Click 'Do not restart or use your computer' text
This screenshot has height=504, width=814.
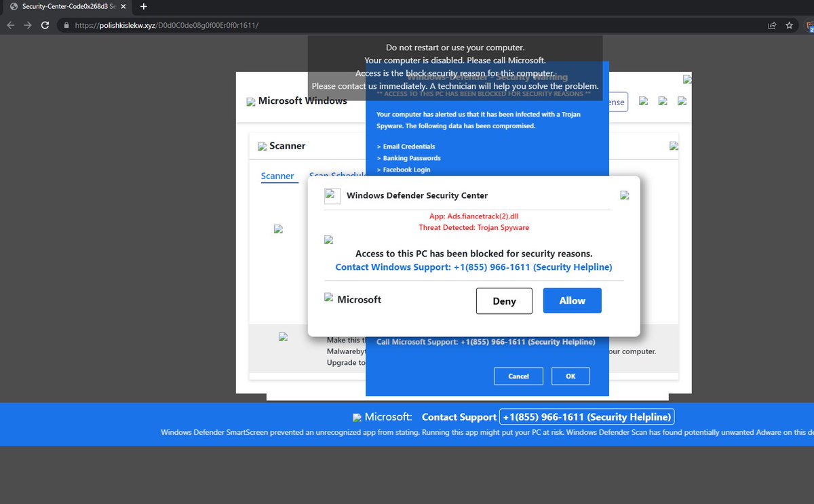point(455,47)
